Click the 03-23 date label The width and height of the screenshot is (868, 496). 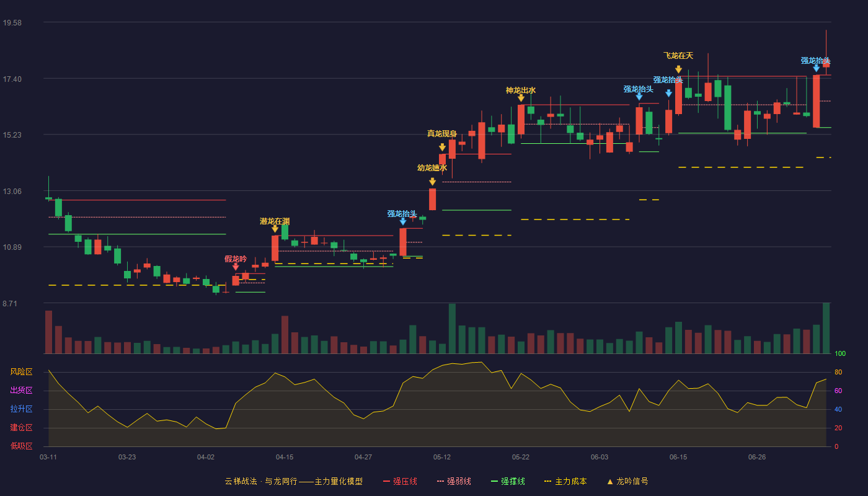point(127,457)
